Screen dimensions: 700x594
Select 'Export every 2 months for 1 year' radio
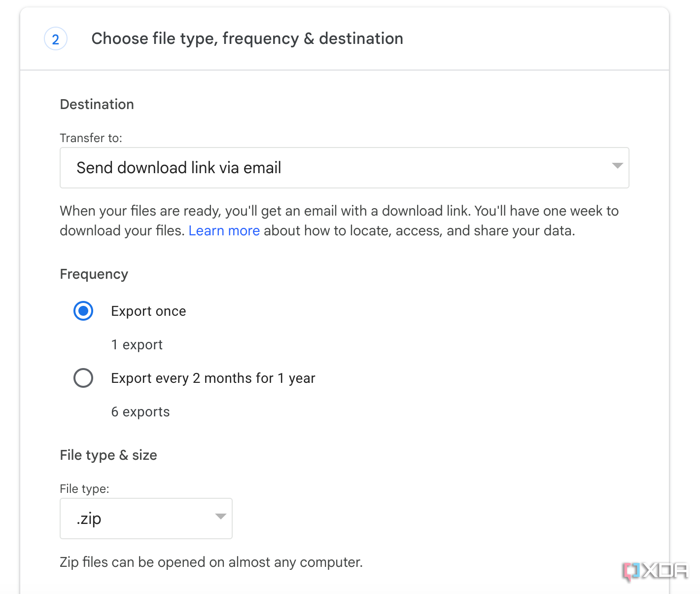83,378
